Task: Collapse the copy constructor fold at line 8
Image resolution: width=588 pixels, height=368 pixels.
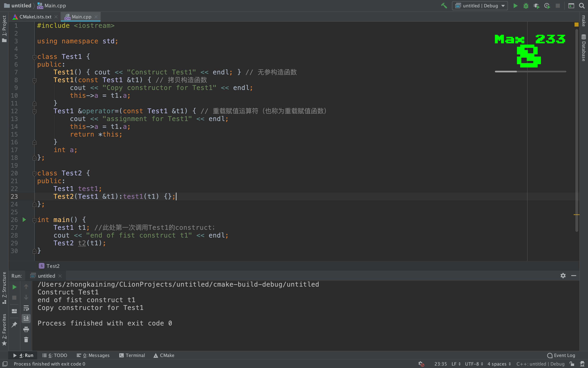Action: tap(34, 80)
